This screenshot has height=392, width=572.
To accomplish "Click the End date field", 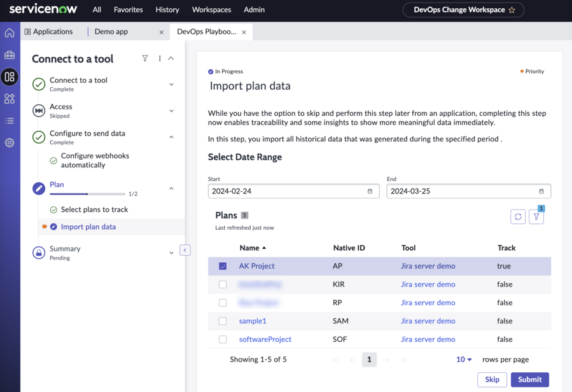I will pyautogui.click(x=469, y=192).
